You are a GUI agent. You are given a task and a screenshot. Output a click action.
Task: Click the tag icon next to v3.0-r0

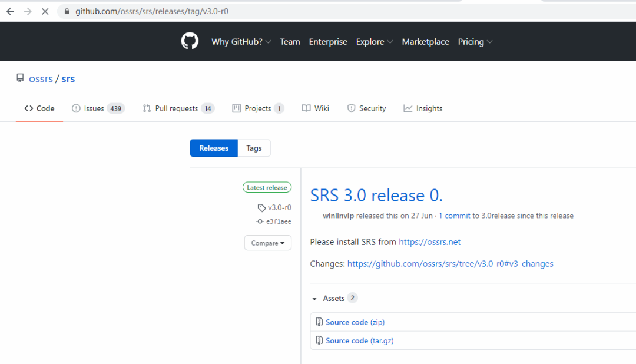(261, 208)
